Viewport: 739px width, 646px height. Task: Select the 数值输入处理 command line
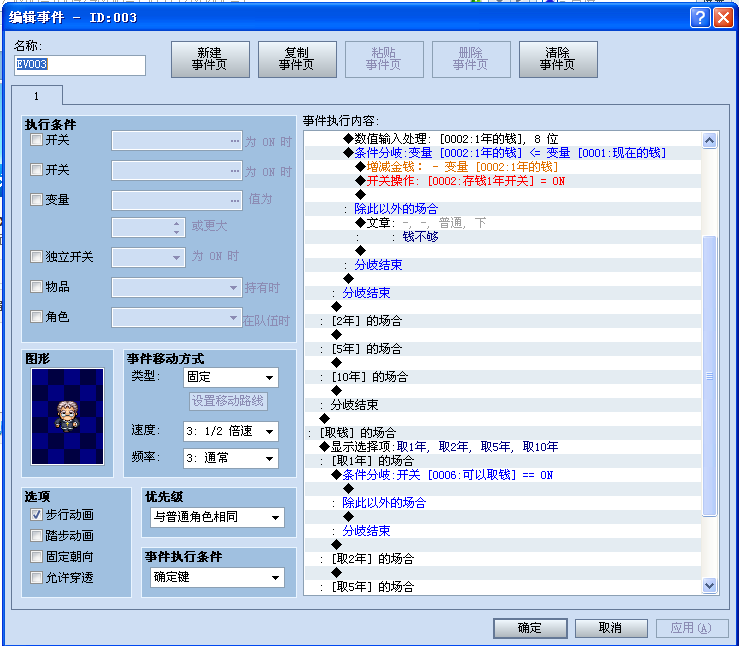502,139
